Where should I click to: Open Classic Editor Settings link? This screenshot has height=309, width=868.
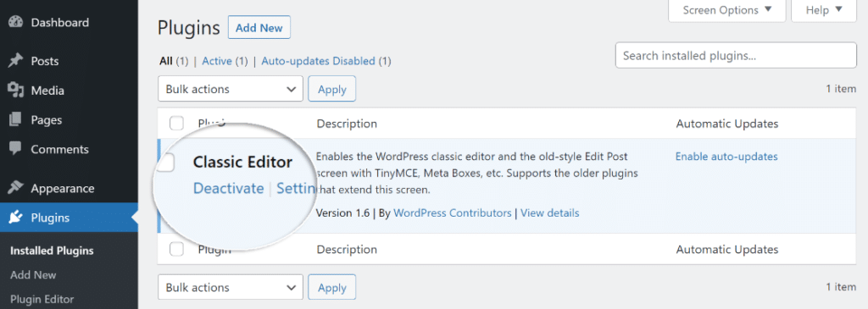click(296, 189)
